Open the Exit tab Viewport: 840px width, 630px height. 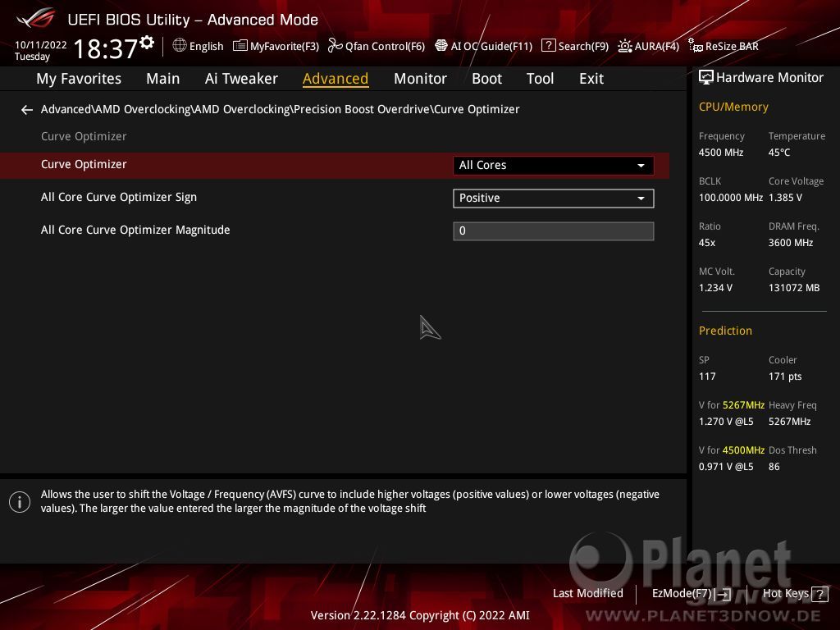[x=591, y=79]
